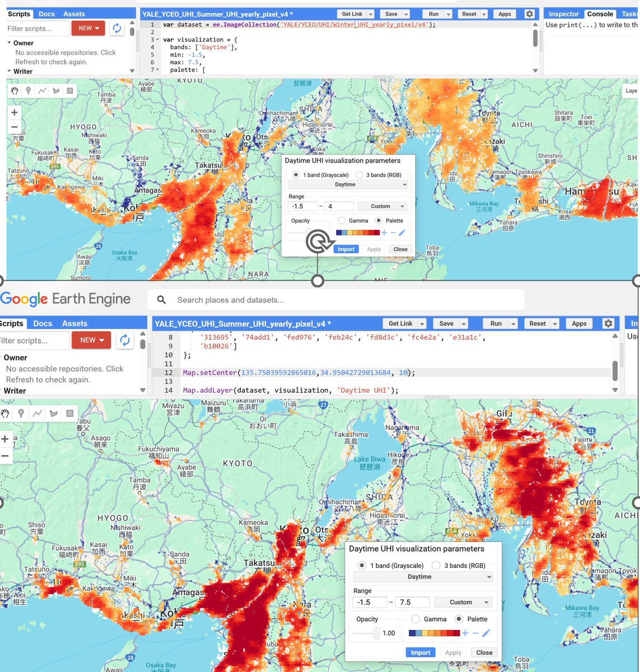The height and width of the screenshot is (672, 640).
Task: Choose the add marker tool in upper map
Action: 28,91
